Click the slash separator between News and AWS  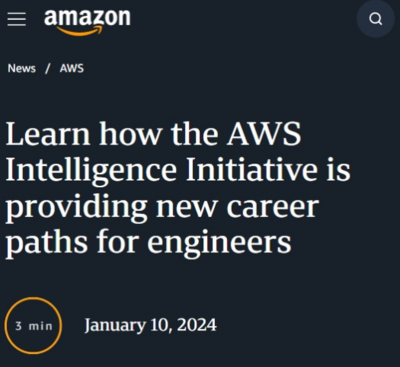click(x=48, y=68)
